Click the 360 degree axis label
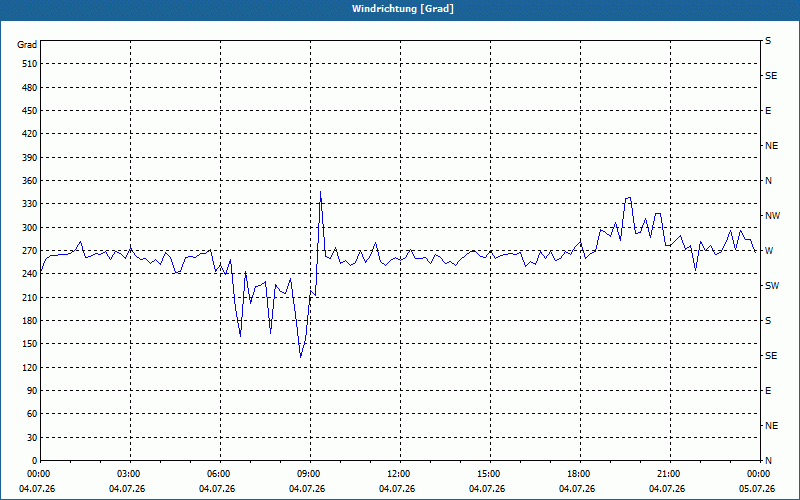 (28, 181)
